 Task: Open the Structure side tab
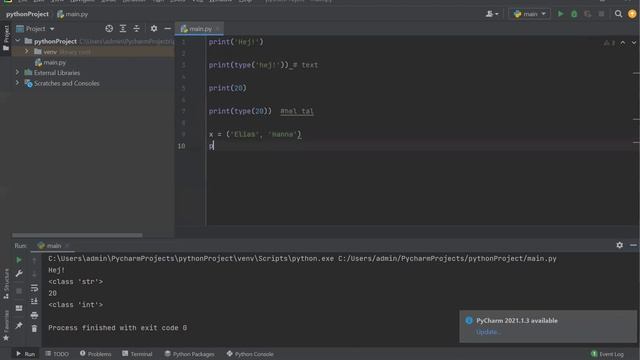(6, 284)
